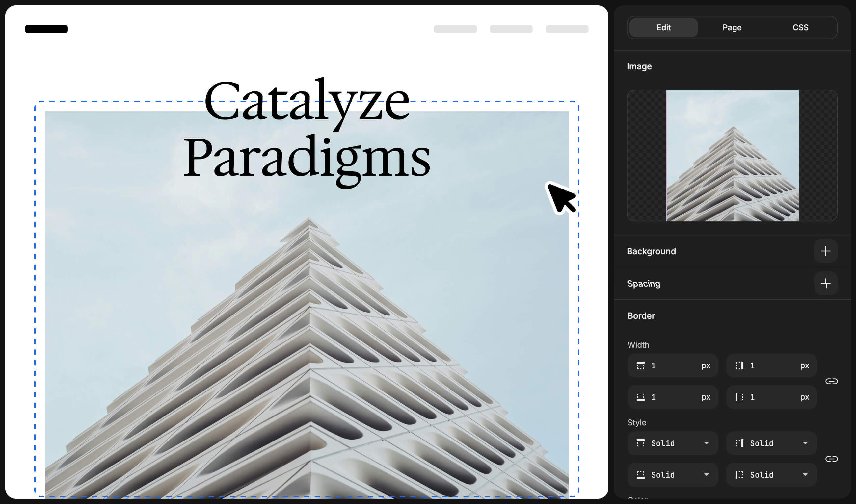Click the top border width icon
This screenshot has height=504, width=856.
pyautogui.click(x=641, y=365)
